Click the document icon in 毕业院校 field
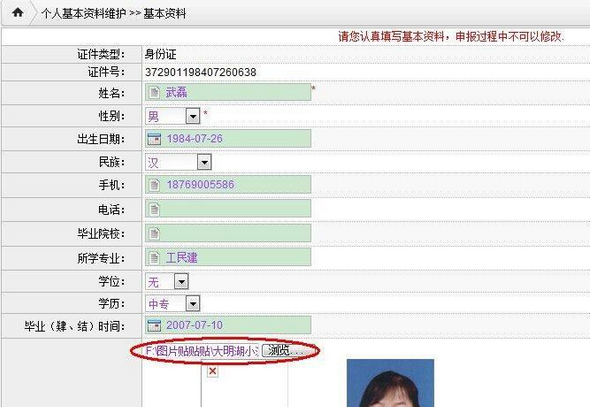The width and height of the screenshot is (592, 407). 154,233
